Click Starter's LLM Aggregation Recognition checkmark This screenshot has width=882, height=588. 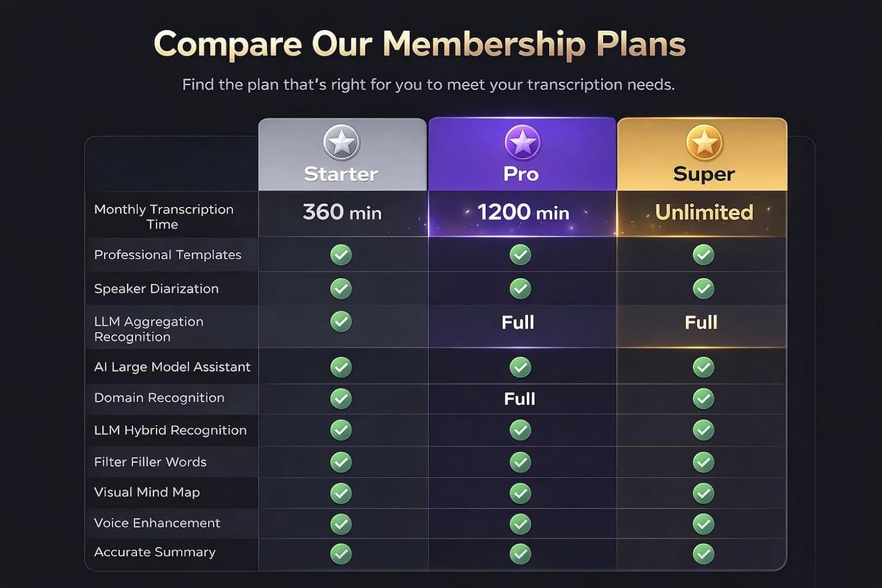(341, 322)
